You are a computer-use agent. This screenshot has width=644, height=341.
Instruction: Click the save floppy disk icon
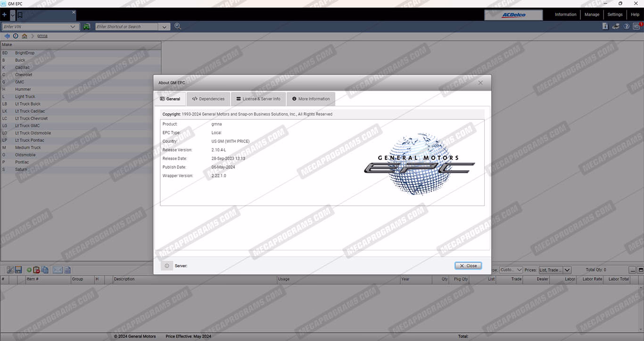click(x=18, y=270)
